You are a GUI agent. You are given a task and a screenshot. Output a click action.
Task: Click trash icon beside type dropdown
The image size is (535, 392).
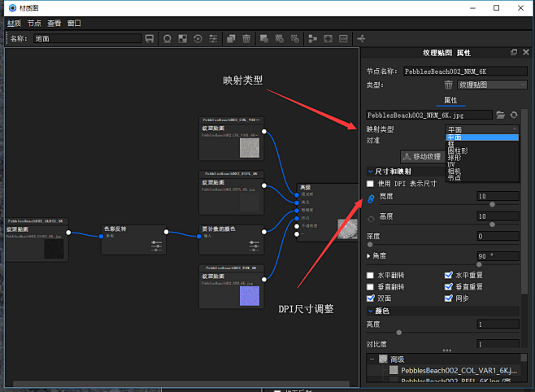[x=448, y=85]
